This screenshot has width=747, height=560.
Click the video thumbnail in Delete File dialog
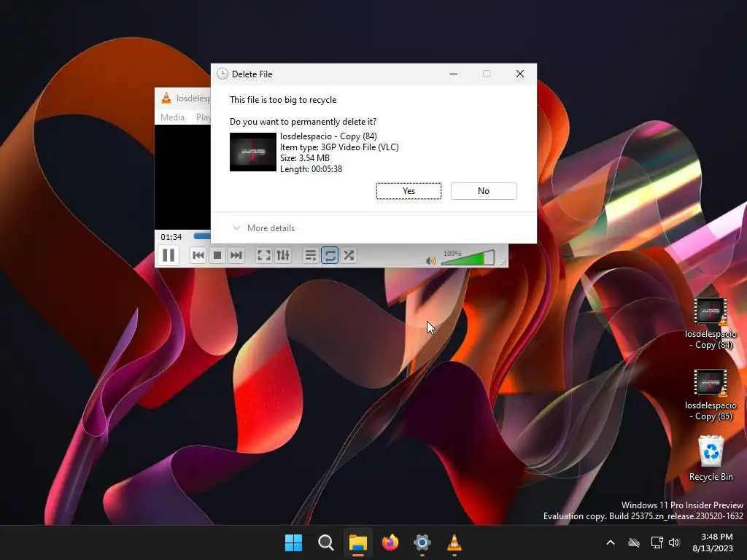coord(253,152)
